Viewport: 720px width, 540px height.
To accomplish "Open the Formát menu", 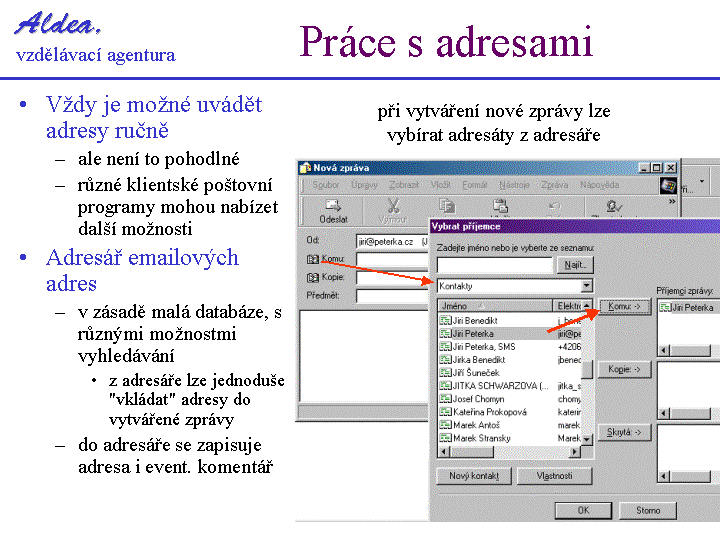I will tap(474, 185).
